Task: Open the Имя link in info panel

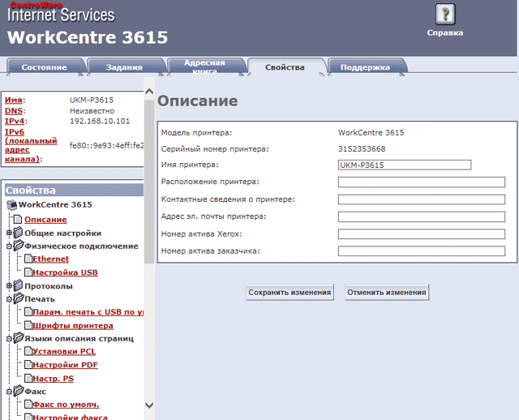Action: 14,100
